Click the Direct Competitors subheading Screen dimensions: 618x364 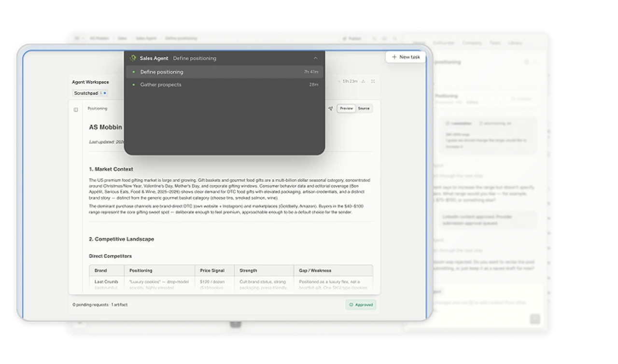coord(110,256)
